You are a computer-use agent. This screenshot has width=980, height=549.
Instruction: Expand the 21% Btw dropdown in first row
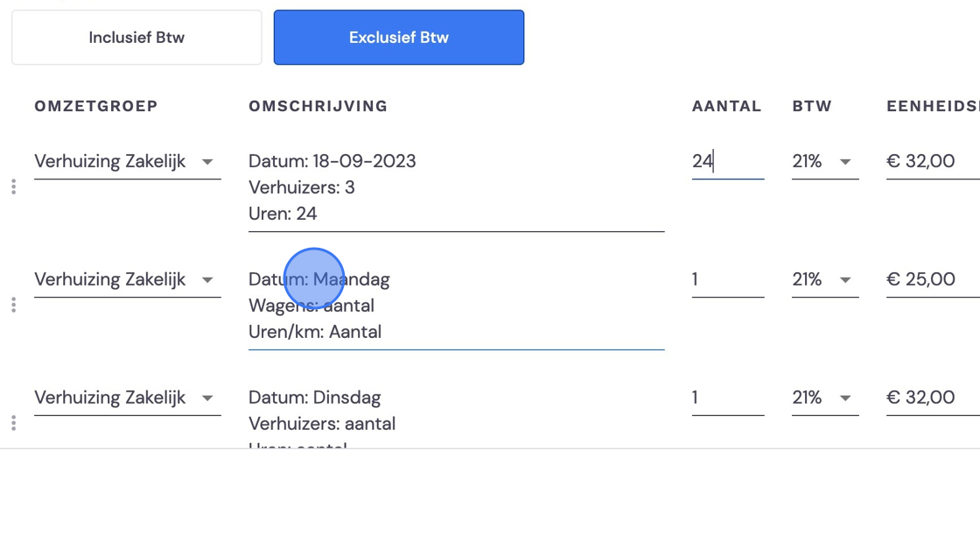pyautogui.click(x=825, y=161)
